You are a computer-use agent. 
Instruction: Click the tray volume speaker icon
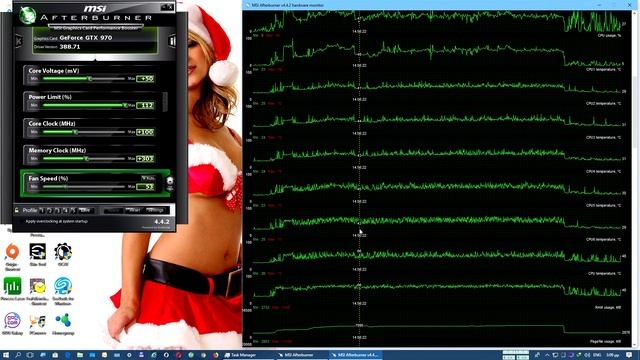pos(588,355)
